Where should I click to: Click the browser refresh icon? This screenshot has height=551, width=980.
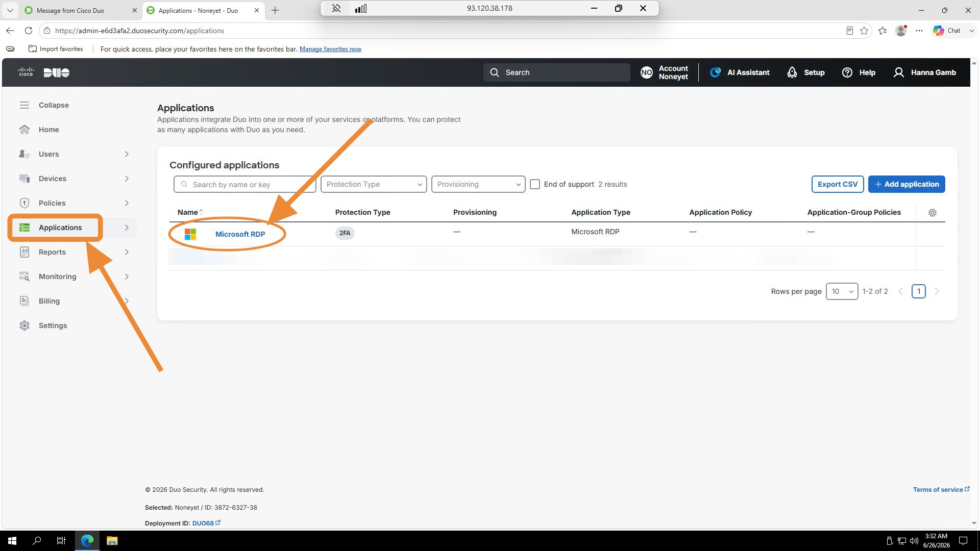[29, 31]
